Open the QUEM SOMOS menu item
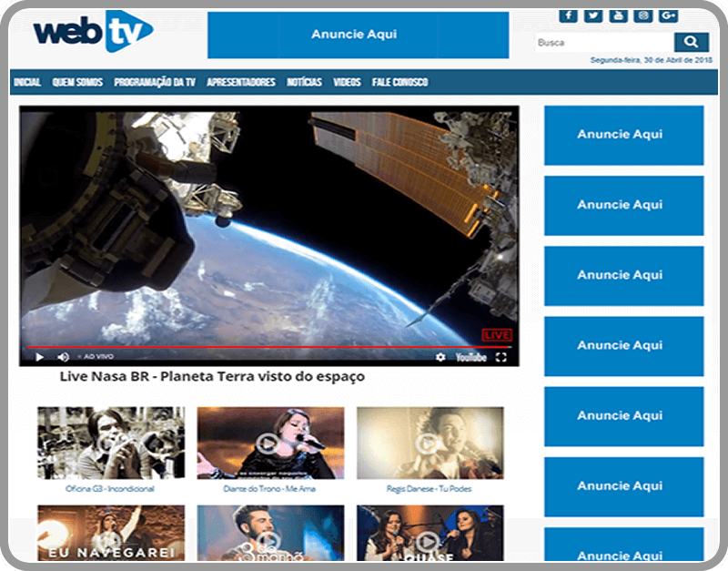 coord(77,82)
